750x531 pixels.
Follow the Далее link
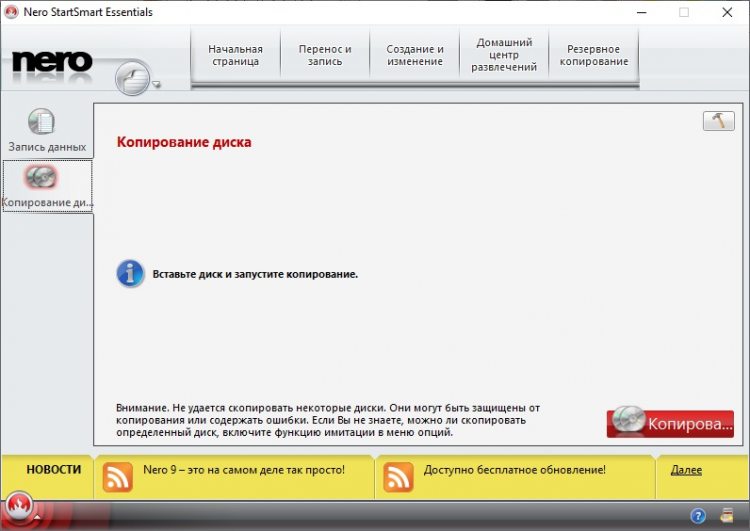686,470
